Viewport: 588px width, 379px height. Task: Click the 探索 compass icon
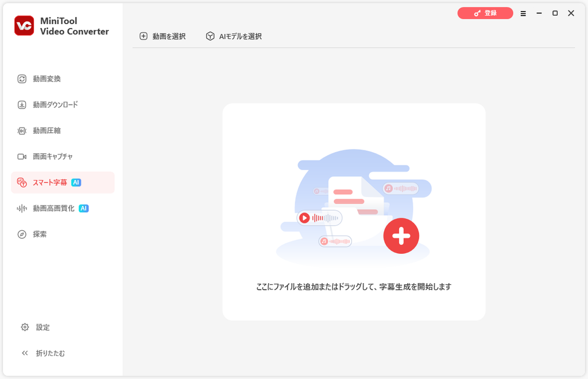[22, 234]
